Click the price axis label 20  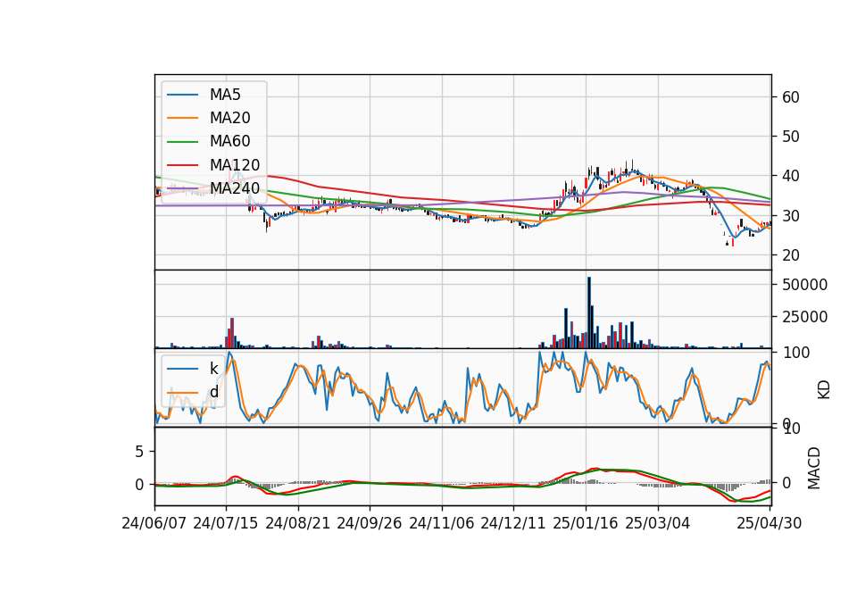[791, 255]
